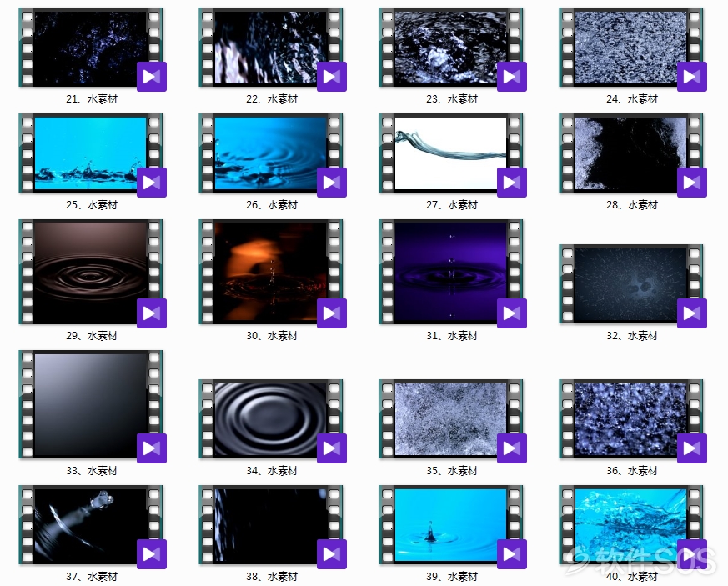Viewport: 728px width, 586px height.
Task: Tap the video player icon on 32、水素材
Action: pyautogui.click(x=692, y=313)
